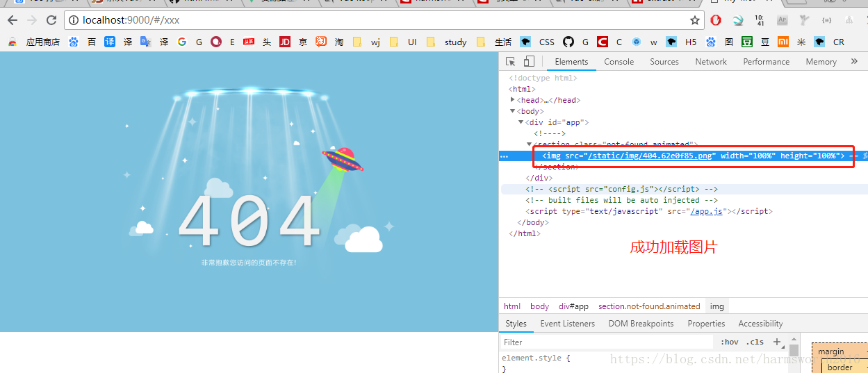Go back to the previous page

[x=13, y=20]
